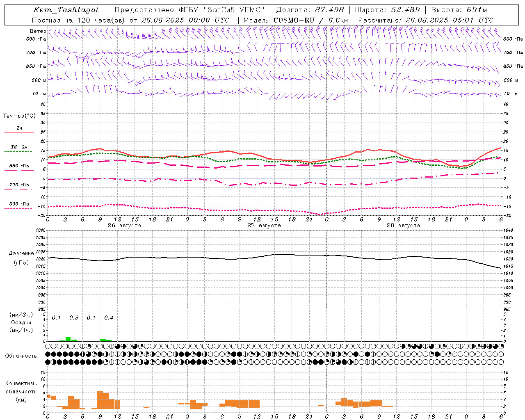The image size is (525, 420).
Task: Click the '28 августа' date label
Action: click(x=404, y=226)
